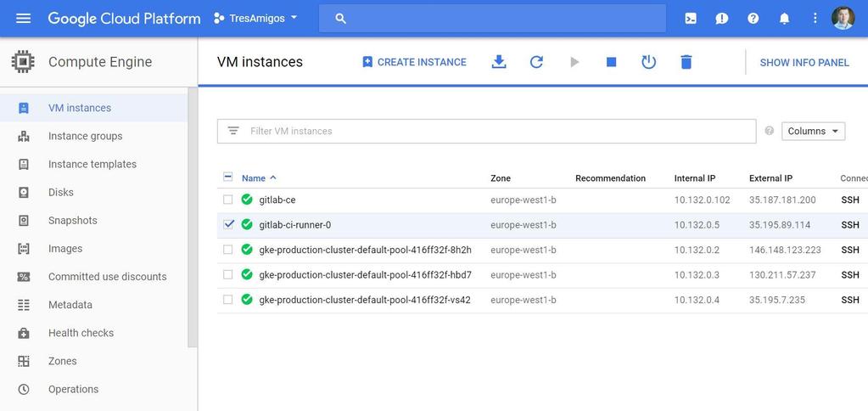This screenshot has height=411, width=868.
Task: Open gke-production-cluster-default-pool-416ff32f-vs42 instance
Action: pyautogui.click(x=366, y=300)
